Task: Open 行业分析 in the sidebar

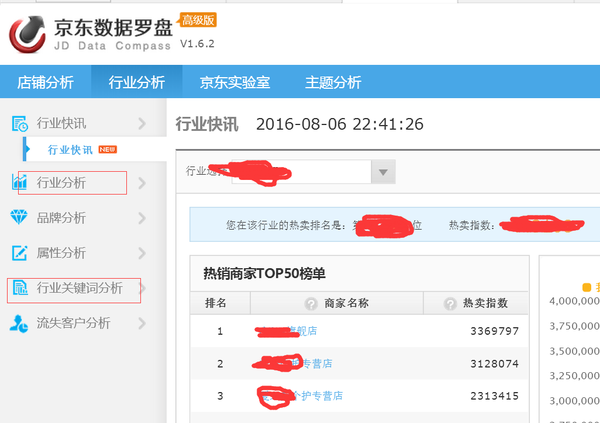Action: (61, 183)
